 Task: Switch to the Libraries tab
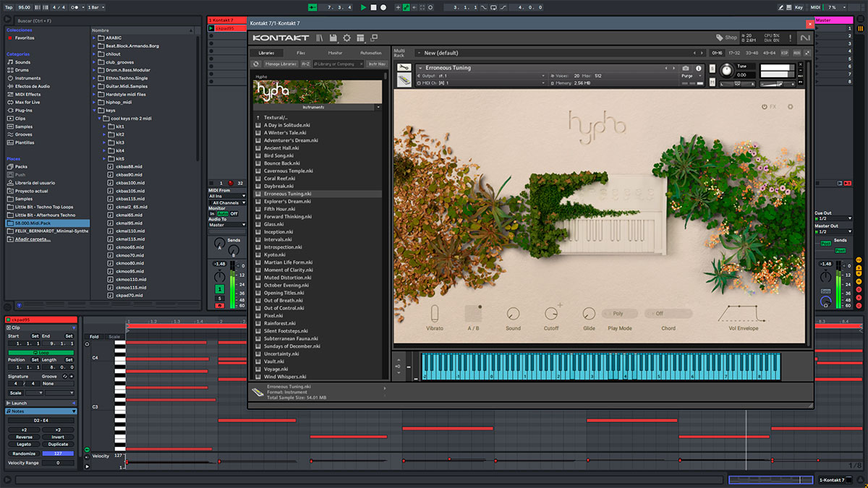(x=266, y=53)
